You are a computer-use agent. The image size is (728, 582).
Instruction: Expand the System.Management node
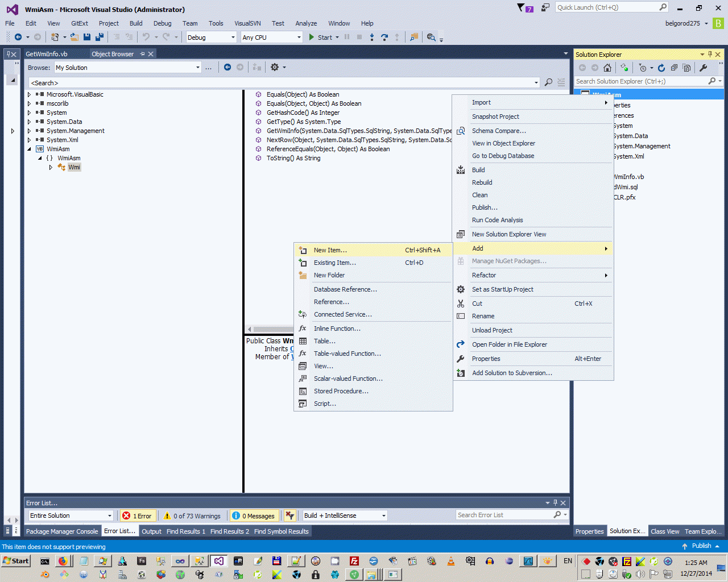29,131
